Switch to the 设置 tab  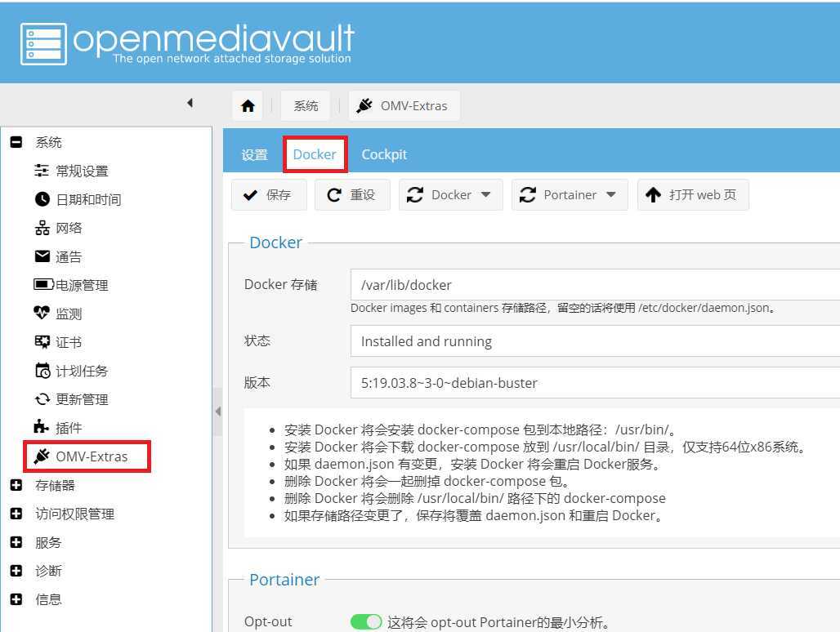point(254,154)
